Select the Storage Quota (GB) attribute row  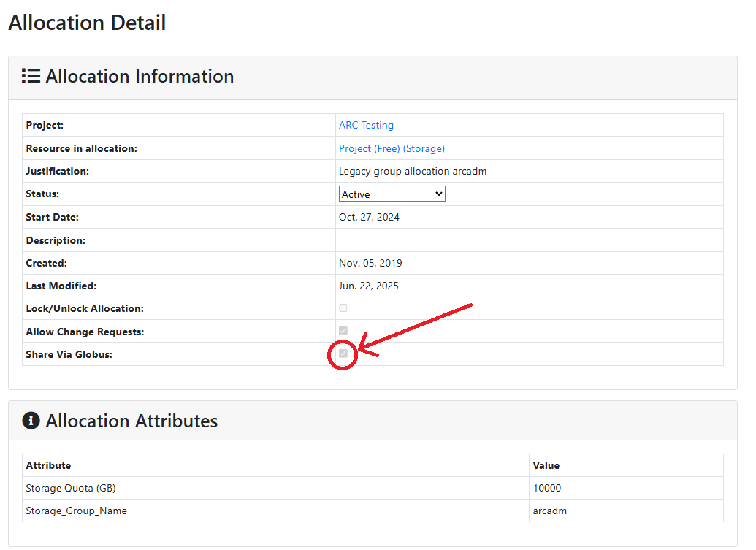click(x=72, y=488)
